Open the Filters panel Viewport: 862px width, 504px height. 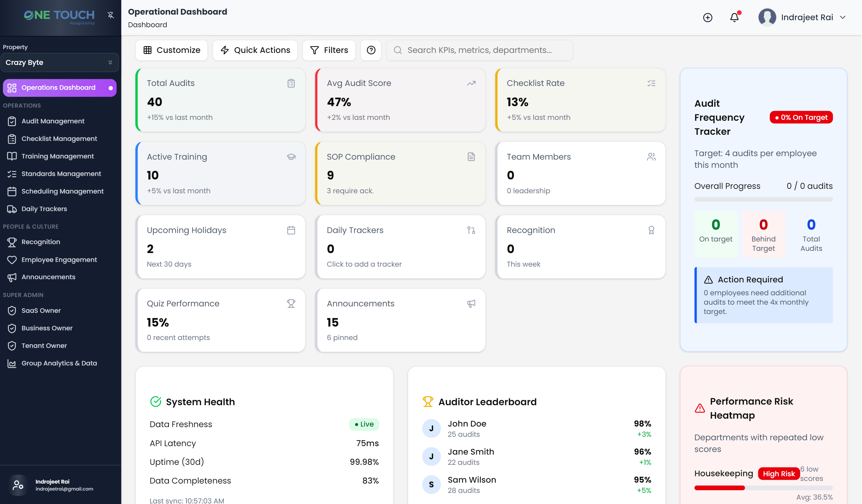[x=329, y=50]
